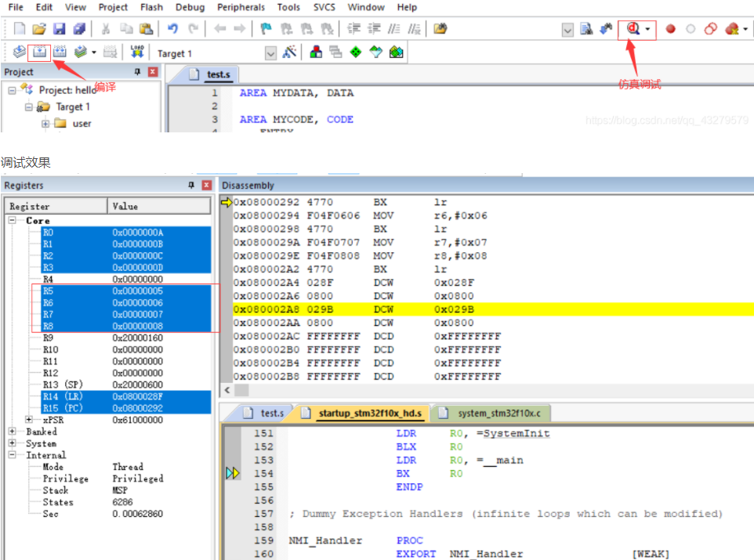
Task: Open the Peripherals menu
Action: pyautogui.click(x=241, y=7)
